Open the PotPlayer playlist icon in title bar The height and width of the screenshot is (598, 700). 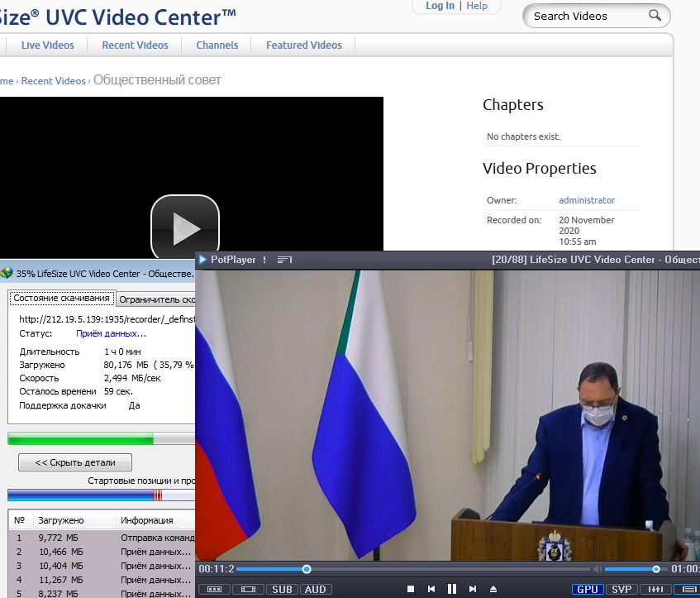pyautogui.click(x=284, y=259)
